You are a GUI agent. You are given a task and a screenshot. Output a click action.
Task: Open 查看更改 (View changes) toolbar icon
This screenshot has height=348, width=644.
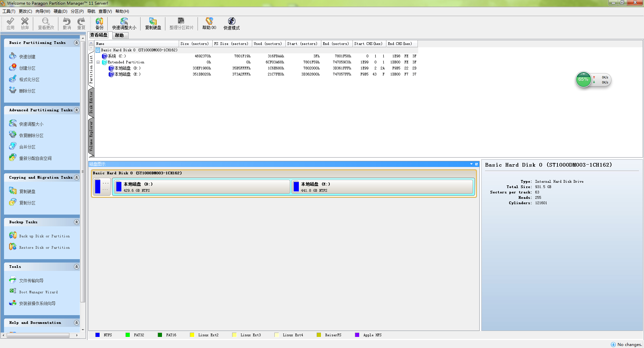pyautogui.click(x=46, y=23)
